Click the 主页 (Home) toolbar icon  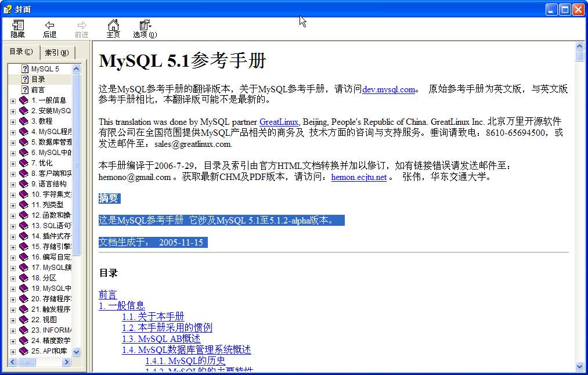click(113, 28)
